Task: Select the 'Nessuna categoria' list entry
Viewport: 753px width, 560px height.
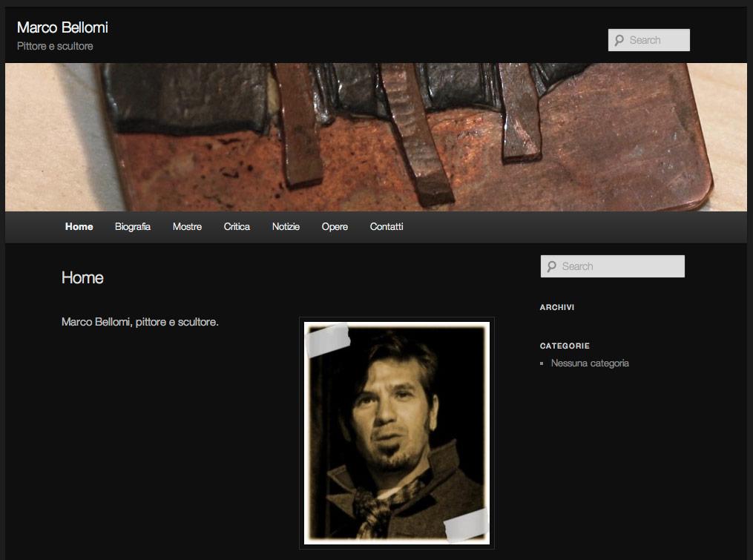Action: point(590,363)
